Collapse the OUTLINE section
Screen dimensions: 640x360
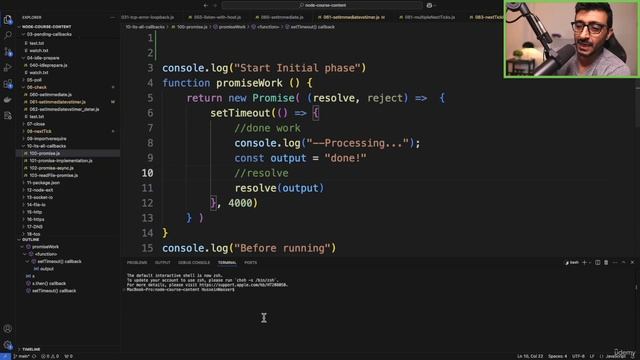(31, 240)
